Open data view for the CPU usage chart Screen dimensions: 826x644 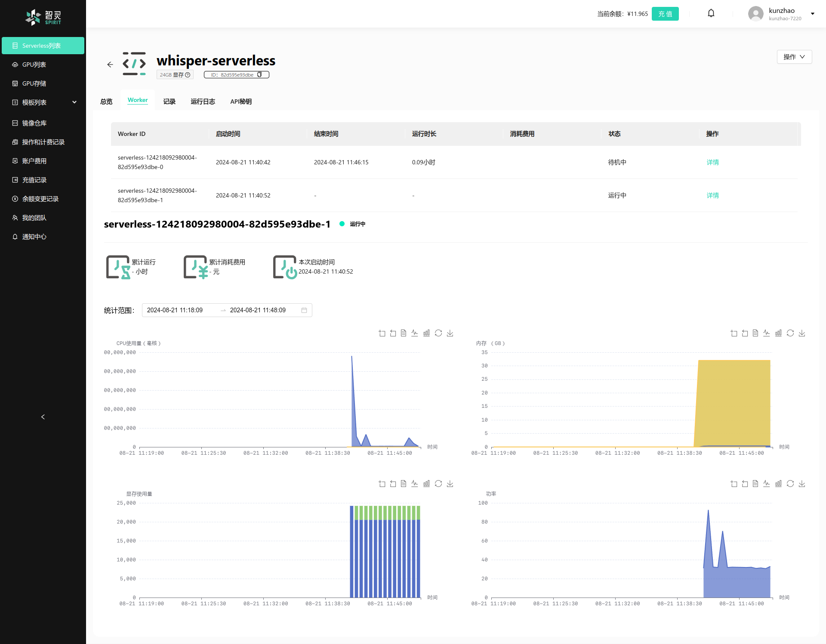tap(404, 333)
